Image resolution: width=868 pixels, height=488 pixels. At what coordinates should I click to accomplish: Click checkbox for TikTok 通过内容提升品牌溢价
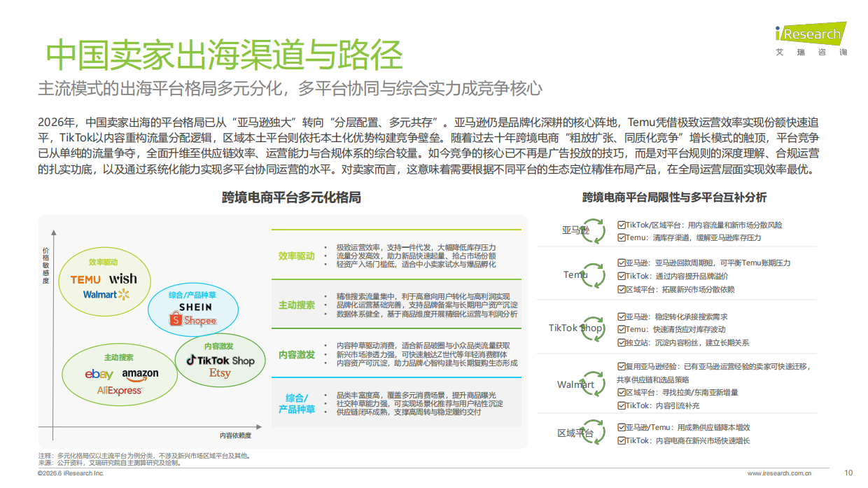(x=621, y=276)
